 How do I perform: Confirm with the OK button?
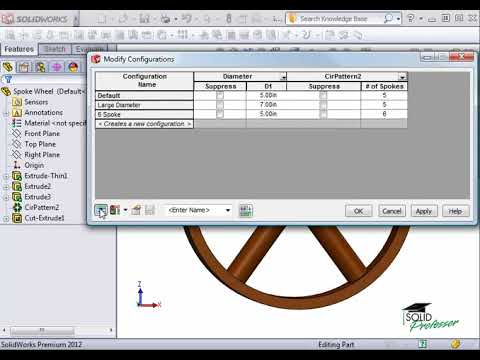(359, 211)
